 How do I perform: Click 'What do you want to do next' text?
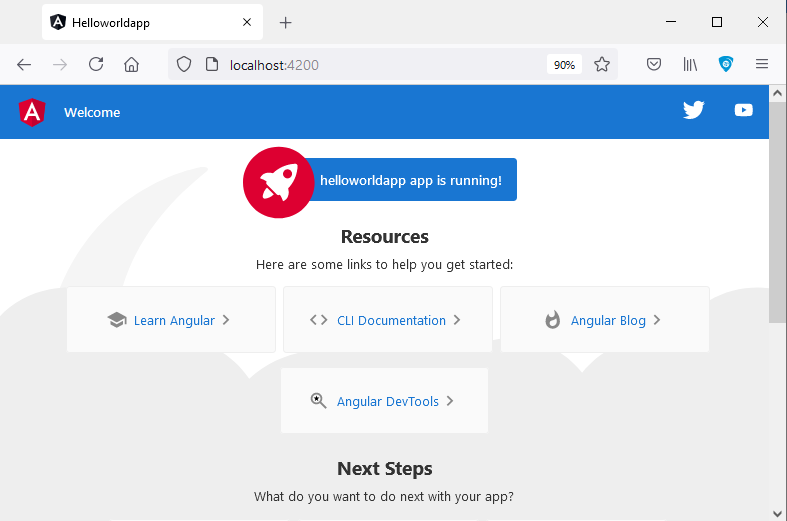coord(384,496)
